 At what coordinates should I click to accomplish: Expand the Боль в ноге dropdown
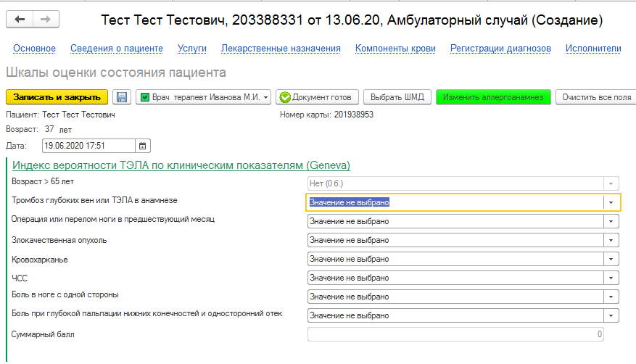coord(611,297)
